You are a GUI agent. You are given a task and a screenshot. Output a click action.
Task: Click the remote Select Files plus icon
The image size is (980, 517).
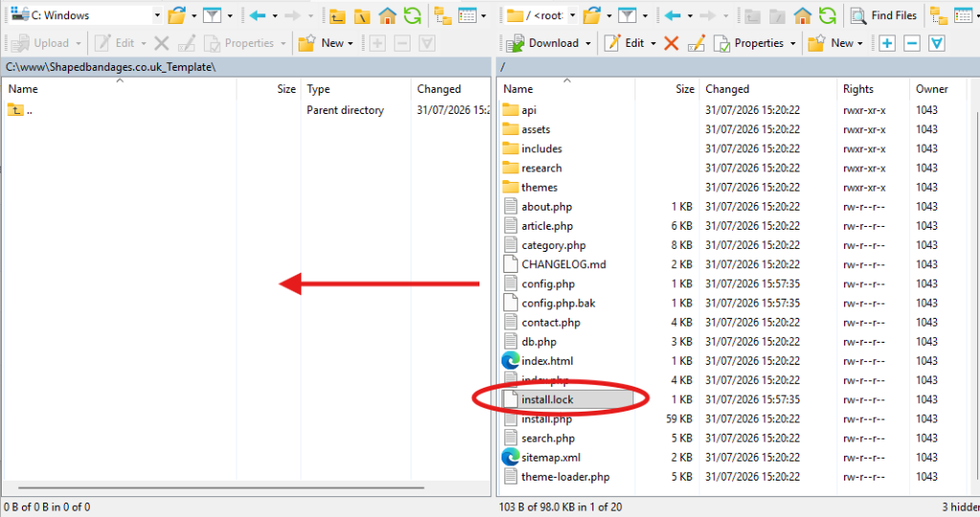pos(887,43)
